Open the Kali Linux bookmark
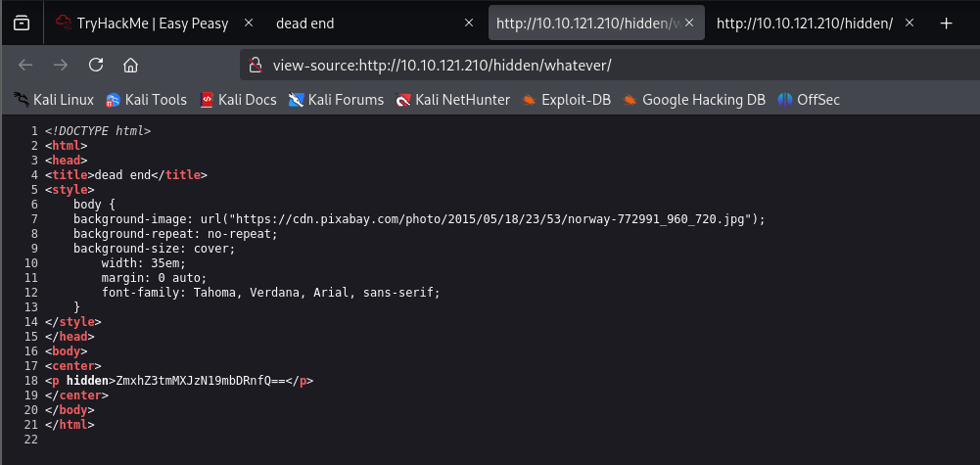 (x=54, y=99)
